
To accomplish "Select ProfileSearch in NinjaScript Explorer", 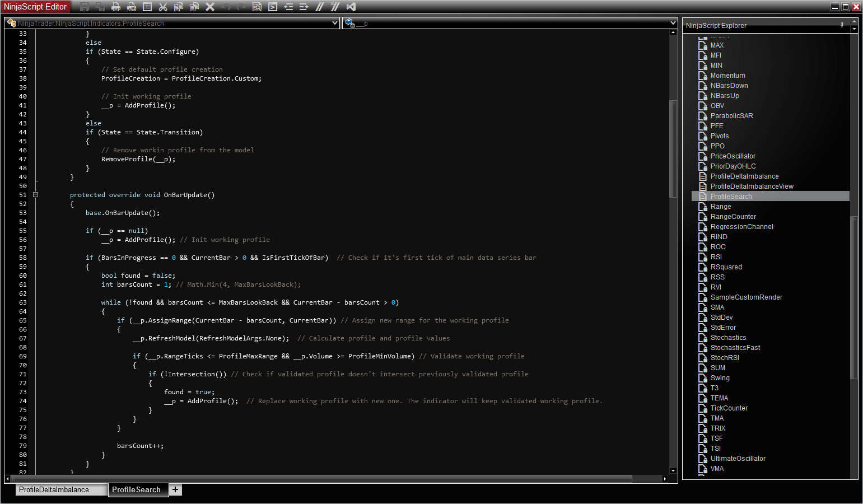I will point(771,196).
